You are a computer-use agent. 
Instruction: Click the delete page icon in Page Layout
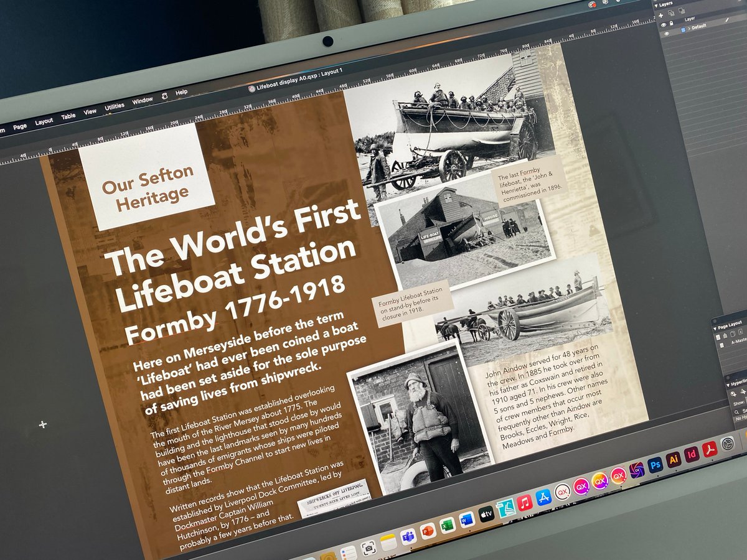[x=741, y=332]
